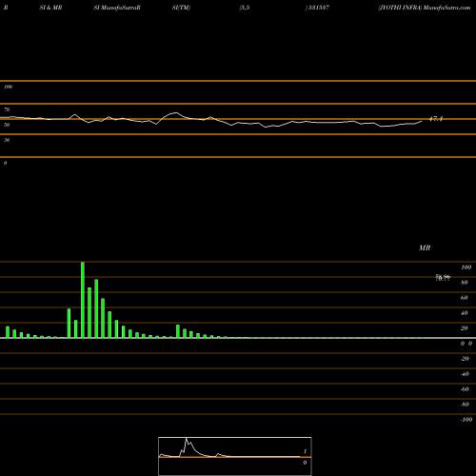The height and width of the screenshot is (476, 476).
Task: Click the 40 label on MR axis
Action: pyautogui.click(x=465, y=313)
